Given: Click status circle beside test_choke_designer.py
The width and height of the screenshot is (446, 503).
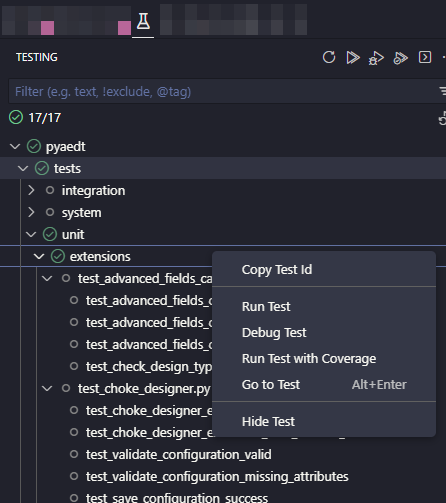Looking at the screenshot, I should 66,388.
